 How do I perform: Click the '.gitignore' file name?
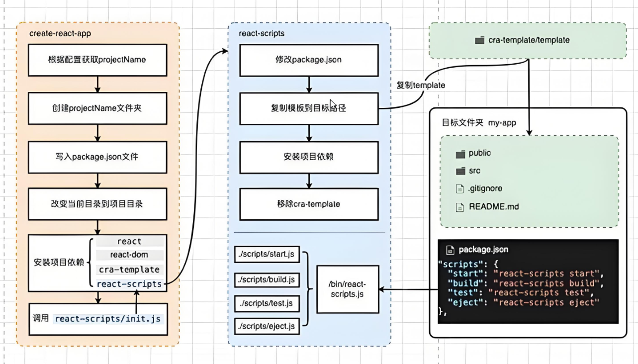485,188
